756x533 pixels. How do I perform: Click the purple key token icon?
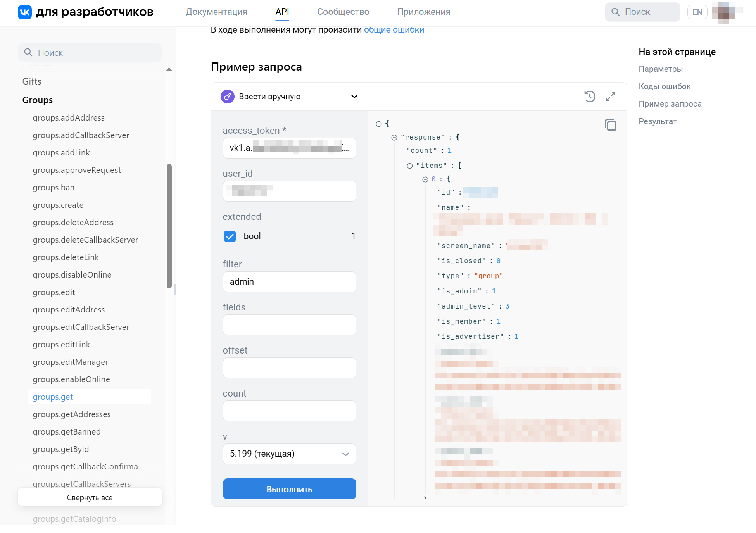(228, 97)
